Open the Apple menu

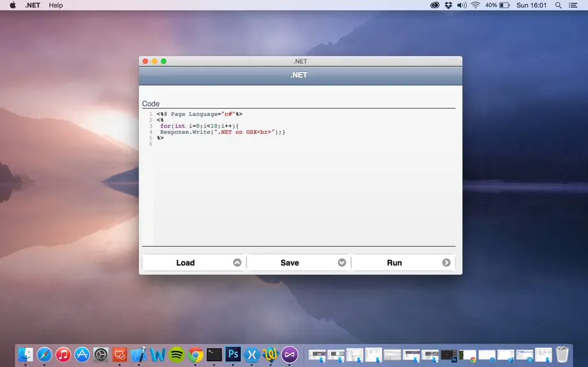tap(13, 5)
